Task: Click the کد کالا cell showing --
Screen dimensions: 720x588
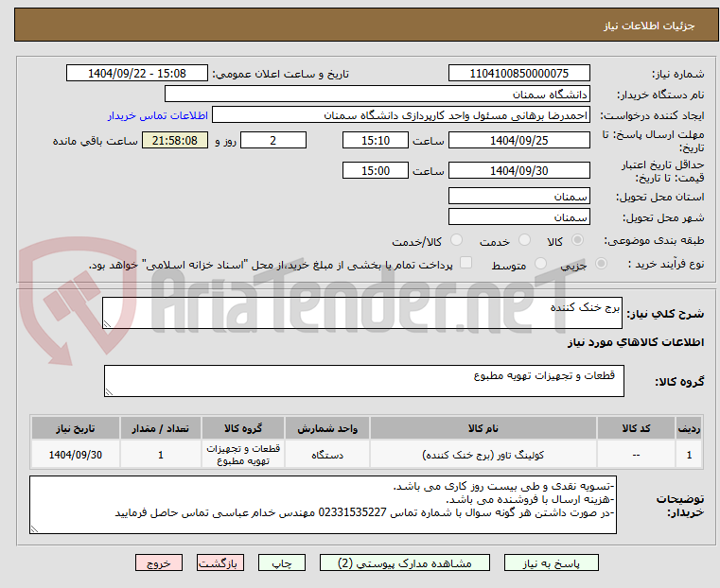Action: (x=636, y=455)
